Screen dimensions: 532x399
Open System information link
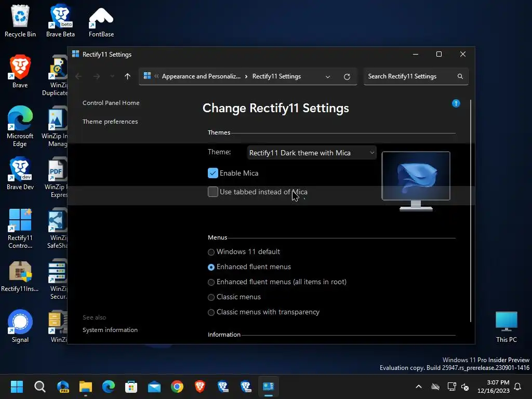(x=110, y=330)
